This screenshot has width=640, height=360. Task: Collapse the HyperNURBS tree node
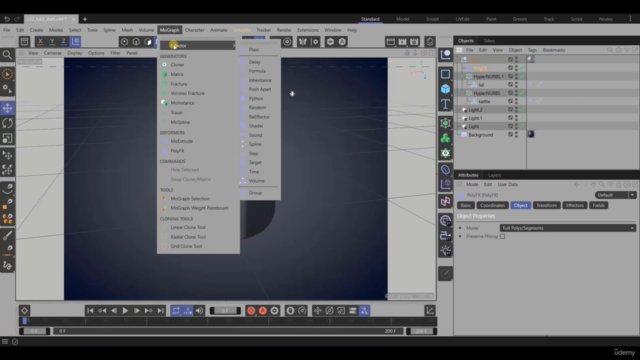click(x=463, y=93)
